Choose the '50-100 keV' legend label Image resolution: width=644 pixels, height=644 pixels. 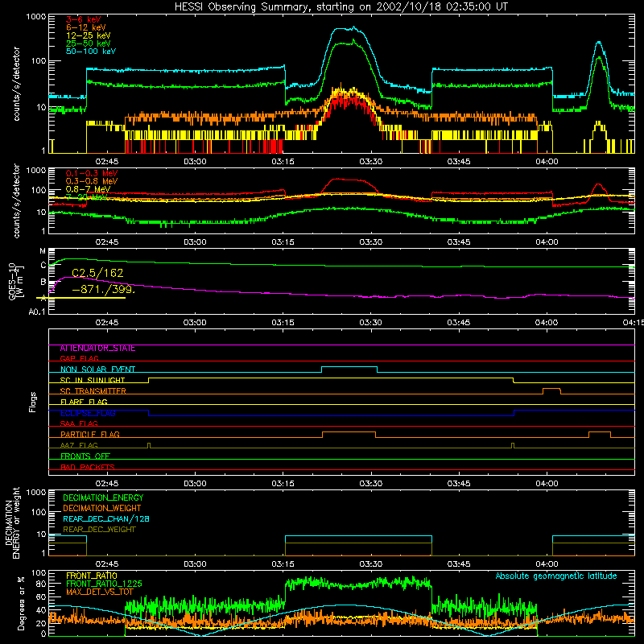(x=91, y=52)
